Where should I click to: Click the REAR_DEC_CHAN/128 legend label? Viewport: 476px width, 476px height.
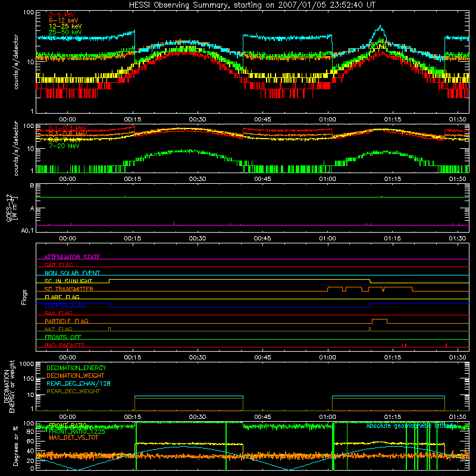pyautogui.click(x=79, y=383)
